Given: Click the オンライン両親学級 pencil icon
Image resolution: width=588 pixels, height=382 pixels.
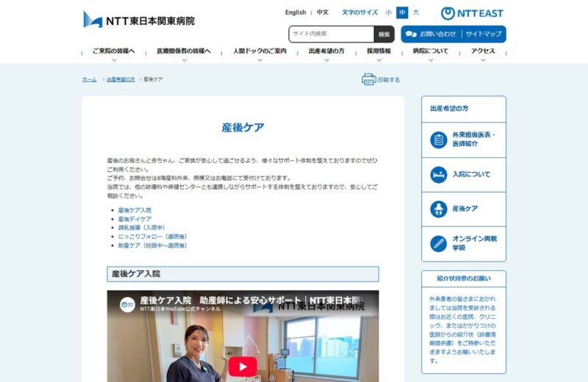Looking at the screenshot, I should 438,244.
